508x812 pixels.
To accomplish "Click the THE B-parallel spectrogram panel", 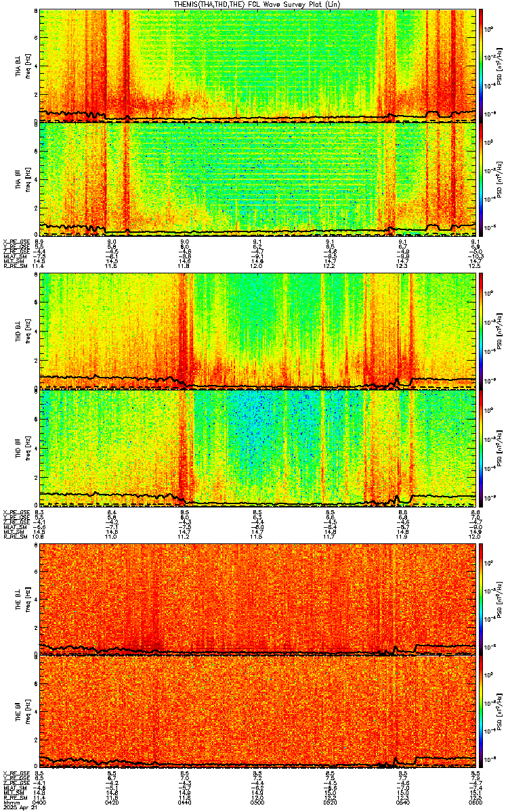I will pos(258,711).
